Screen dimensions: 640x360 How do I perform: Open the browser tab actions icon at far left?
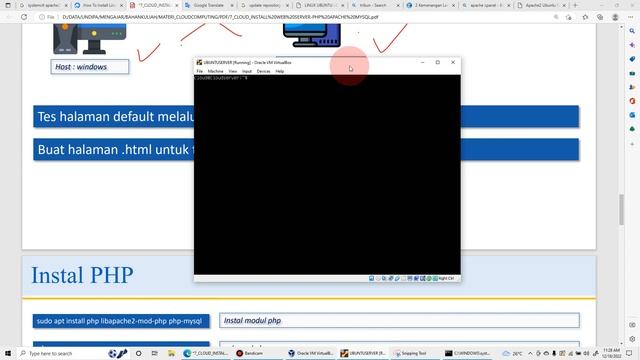8,5
